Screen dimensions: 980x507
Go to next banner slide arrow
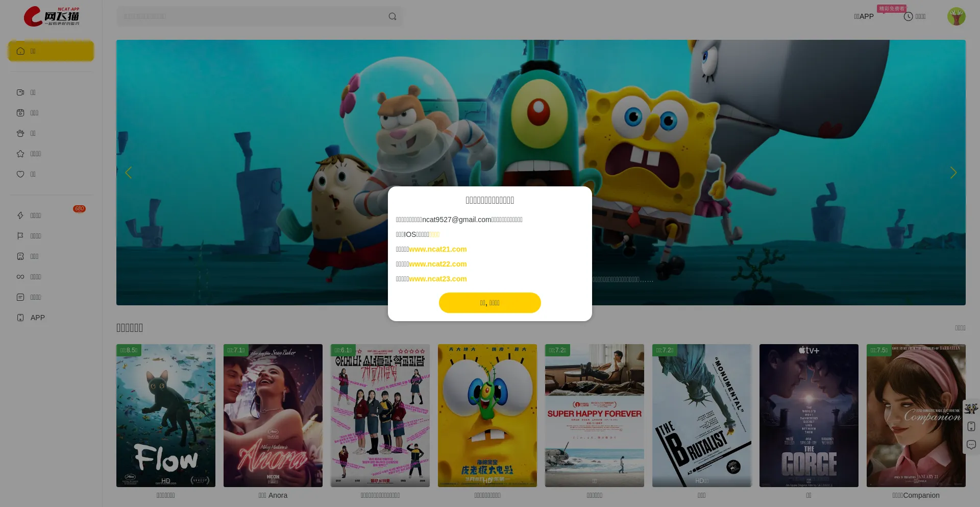953,173
